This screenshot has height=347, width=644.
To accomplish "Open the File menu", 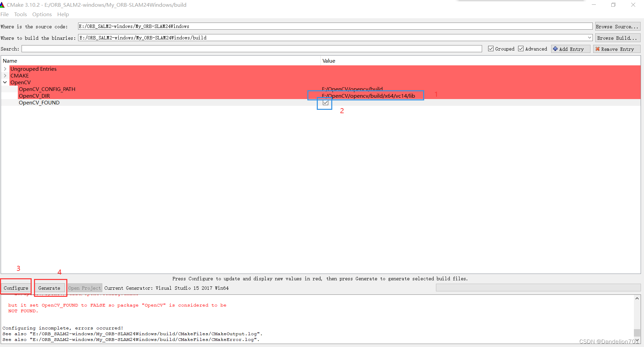I will point(5,14).
